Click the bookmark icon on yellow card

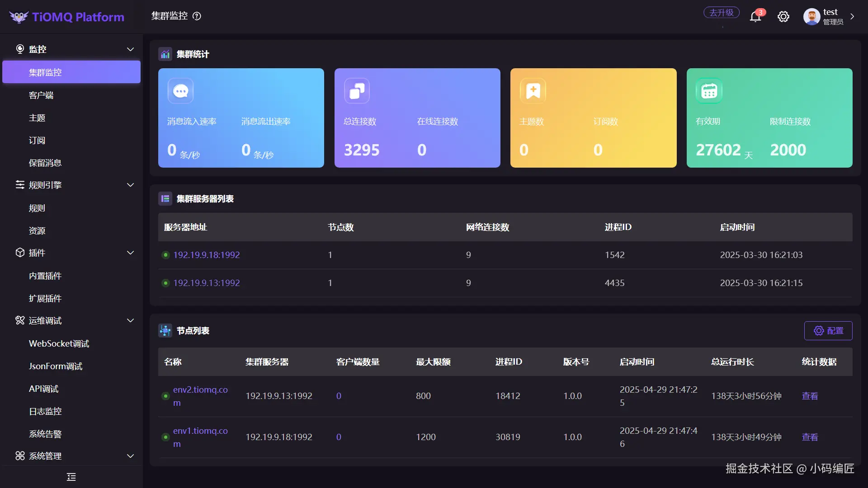click(533, 91)
